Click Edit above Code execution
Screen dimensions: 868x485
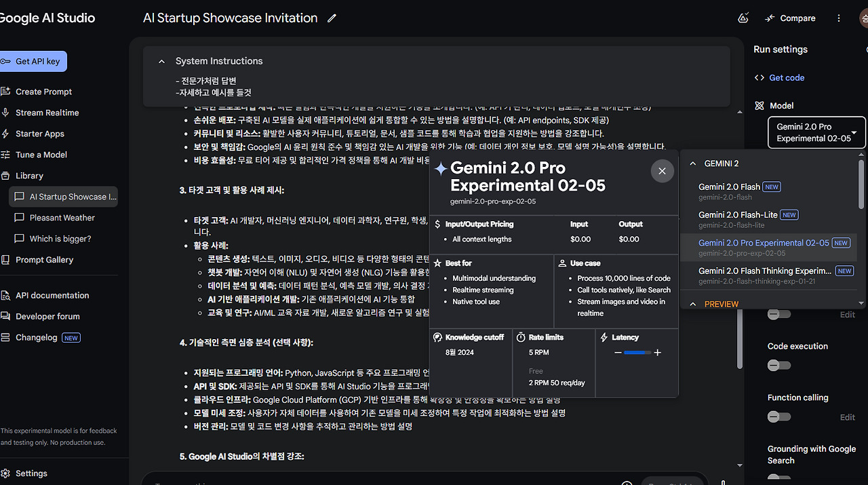pyautogui.click(x=848, y=315)
